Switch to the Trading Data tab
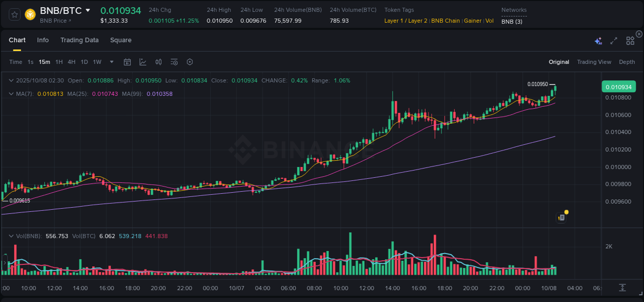The height and width of the screenshot is (302, 644). tap(79, 40)
